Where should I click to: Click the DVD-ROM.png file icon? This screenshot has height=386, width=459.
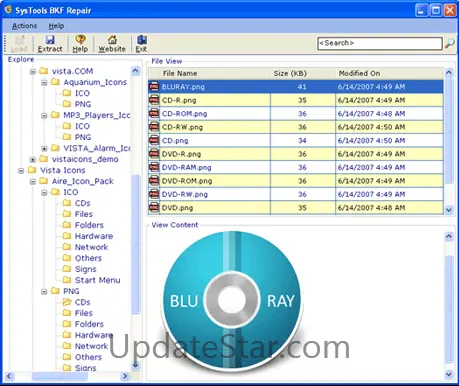(x=154, y=181)
